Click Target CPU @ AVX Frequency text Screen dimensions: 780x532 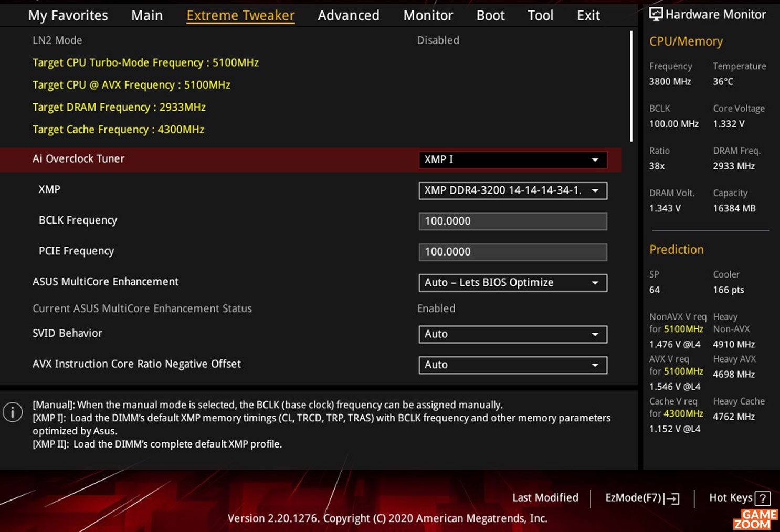131,85
